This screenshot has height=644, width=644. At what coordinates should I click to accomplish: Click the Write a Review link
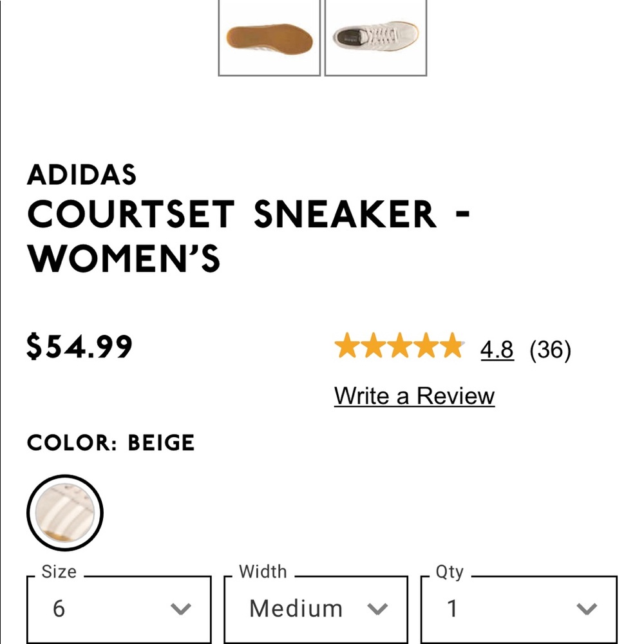pyautogui.click(x=413, y=396)
